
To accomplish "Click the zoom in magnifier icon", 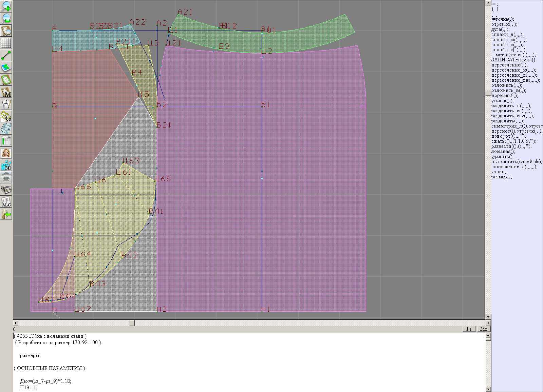I will [6, 6].
